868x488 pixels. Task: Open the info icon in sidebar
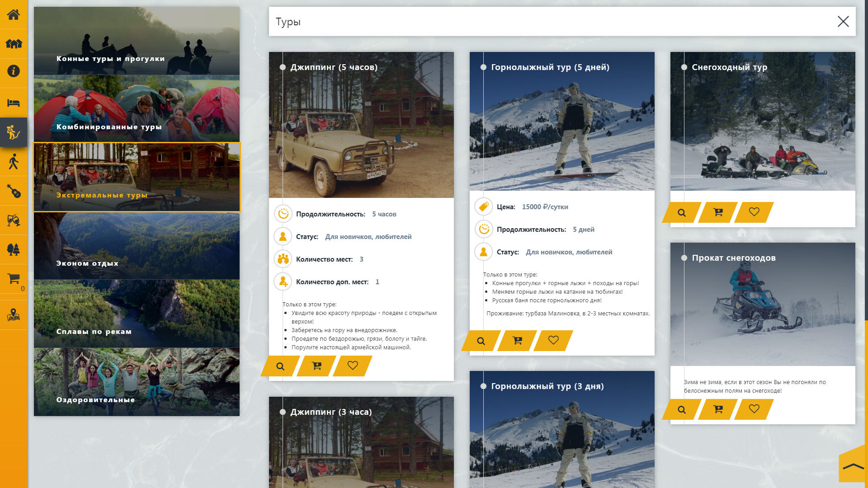[13, 71]
